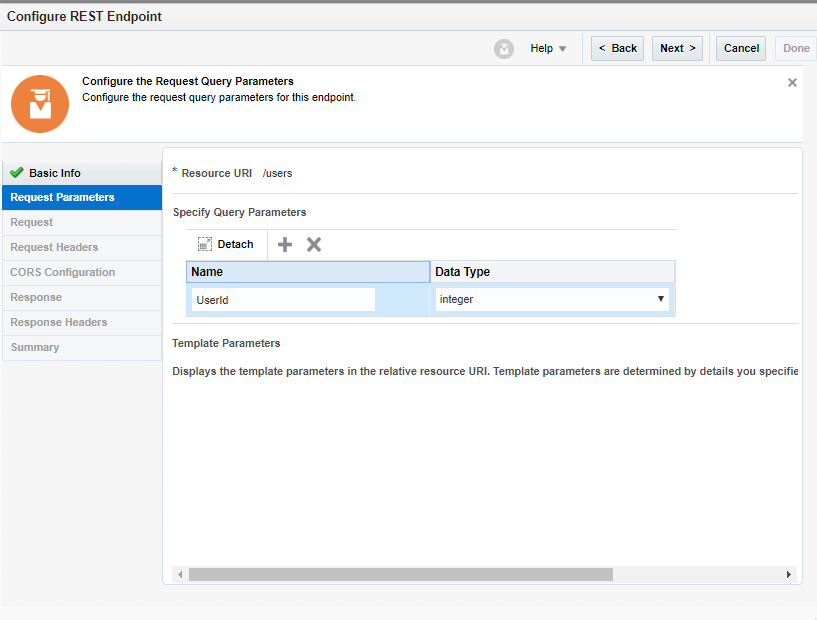817x620 pixels.
Task: Go back using the Back button
Action: (617, 48)
